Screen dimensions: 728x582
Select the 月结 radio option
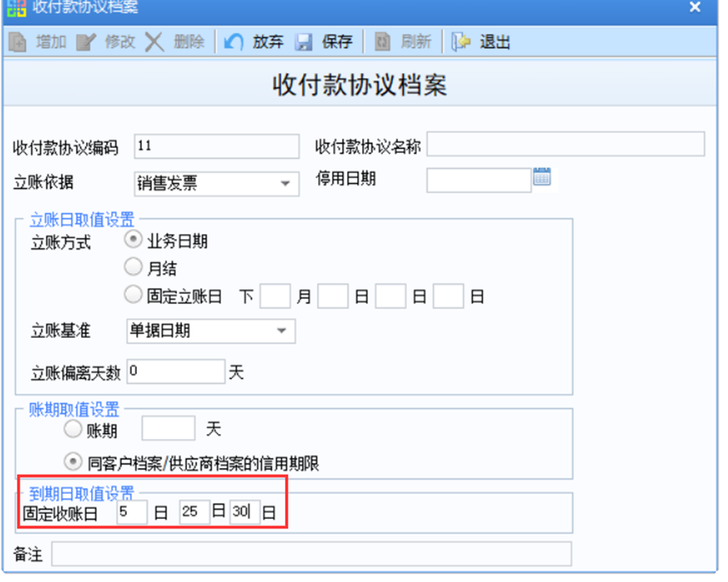click(134, 267)
